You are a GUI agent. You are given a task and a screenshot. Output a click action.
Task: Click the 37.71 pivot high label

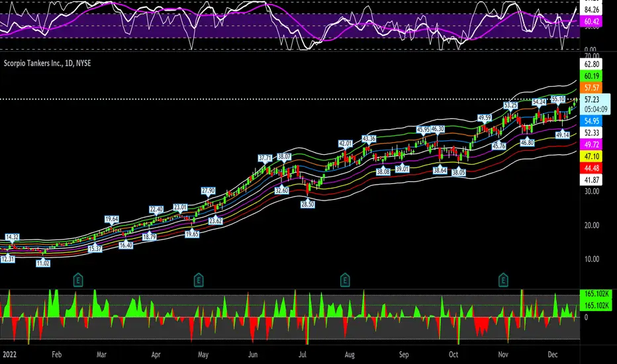[x=265, y=158]
